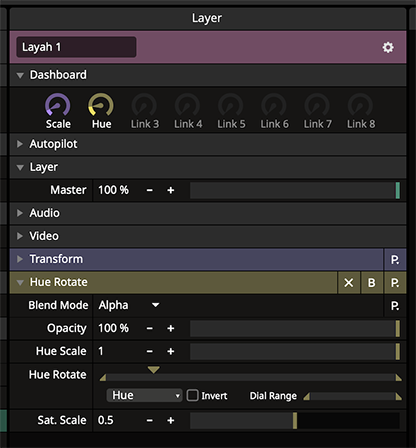Open preset P. menu for Transform
This screenshot has width=416, height=448.
(395, 259)
